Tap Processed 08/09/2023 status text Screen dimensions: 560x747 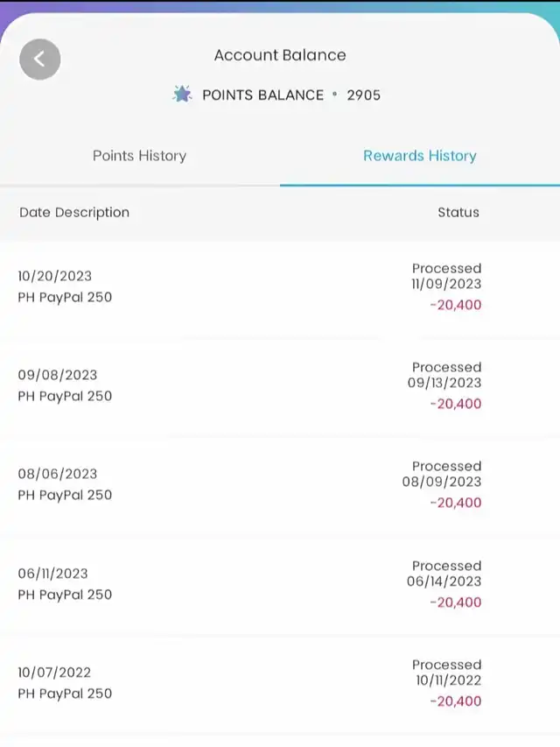pos(443,474)
